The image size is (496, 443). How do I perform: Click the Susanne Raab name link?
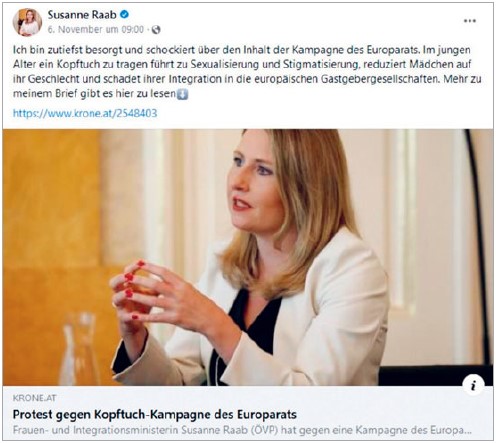pyautogui.click(x=82, y=15)
